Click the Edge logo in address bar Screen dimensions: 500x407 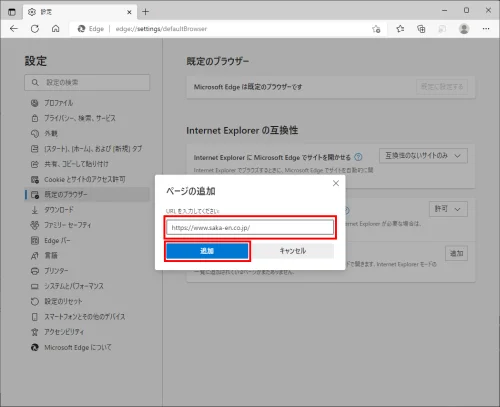(81, 29)
